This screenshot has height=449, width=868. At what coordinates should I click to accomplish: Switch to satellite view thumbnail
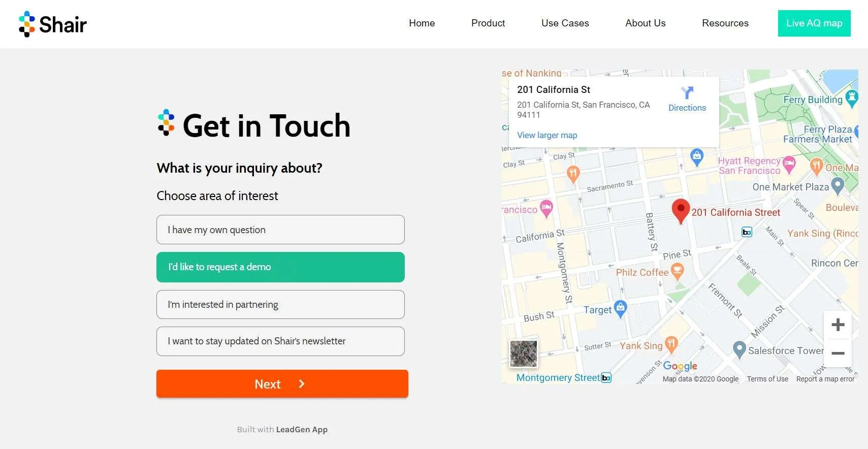coord(523,353)
